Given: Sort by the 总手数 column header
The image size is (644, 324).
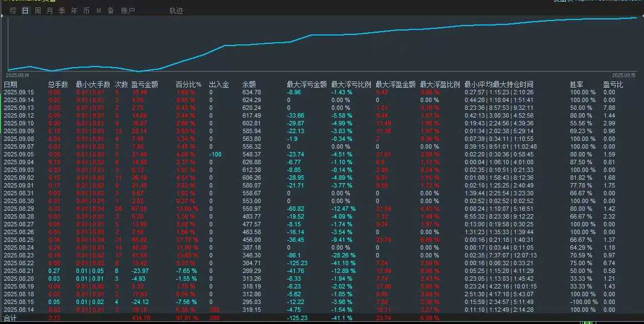Looking at the screenshot, I should (58, 84).
